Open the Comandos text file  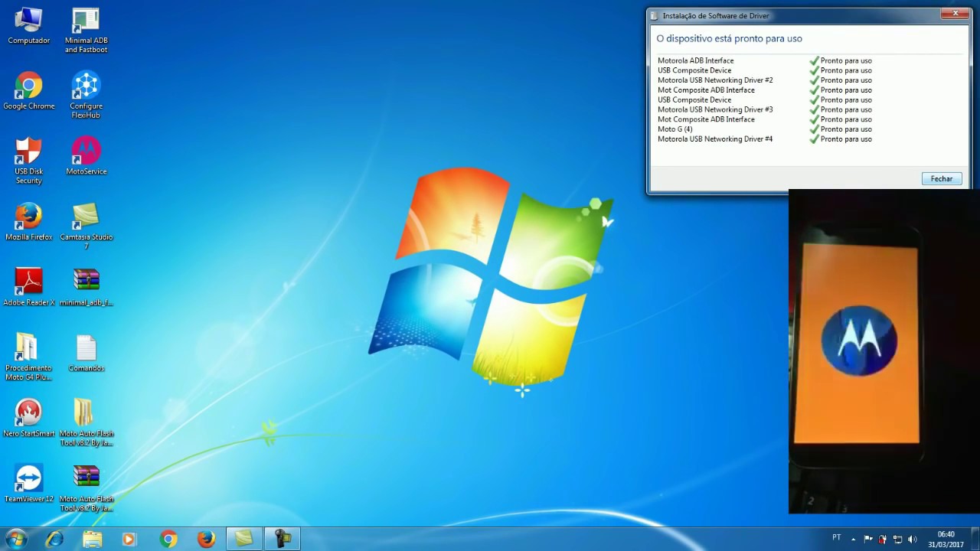(86, 353)
